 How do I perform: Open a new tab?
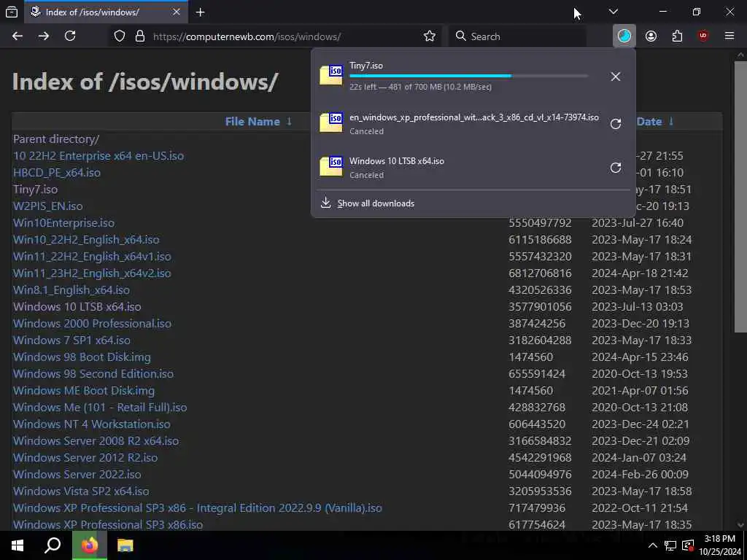200,12
